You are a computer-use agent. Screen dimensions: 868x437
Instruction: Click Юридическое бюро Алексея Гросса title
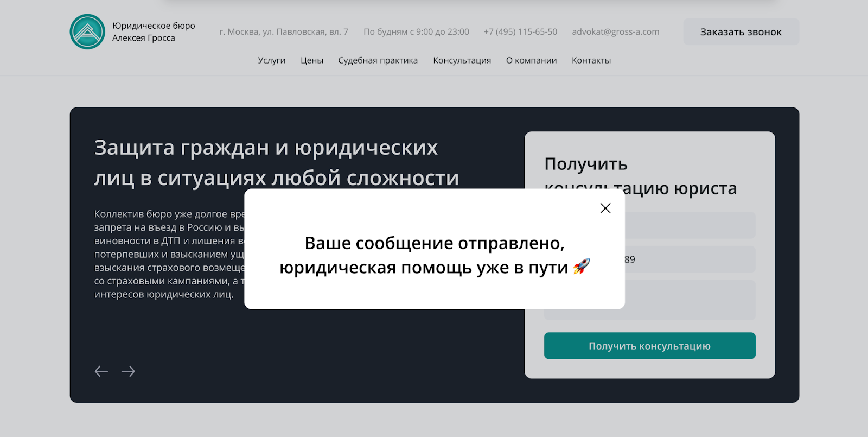tap(154, 32)
